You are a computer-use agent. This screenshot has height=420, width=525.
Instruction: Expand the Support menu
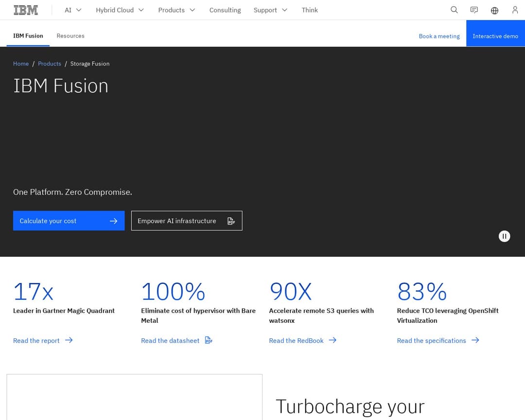click(270, 10)
